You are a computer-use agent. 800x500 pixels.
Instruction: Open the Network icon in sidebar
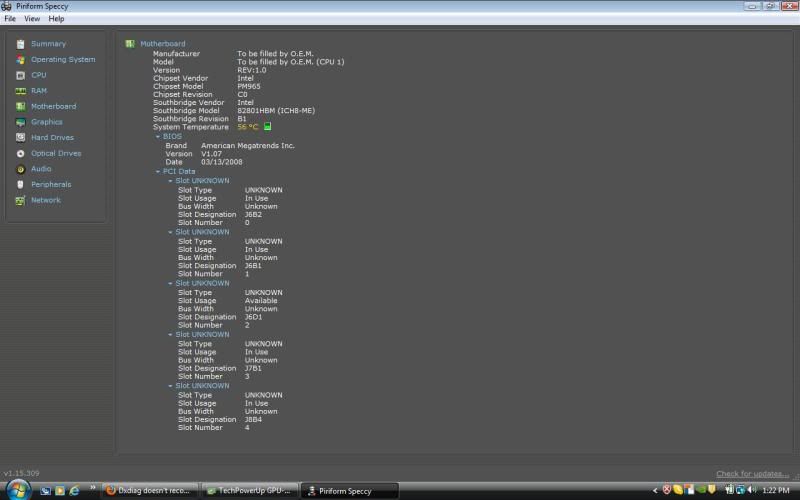20,201
